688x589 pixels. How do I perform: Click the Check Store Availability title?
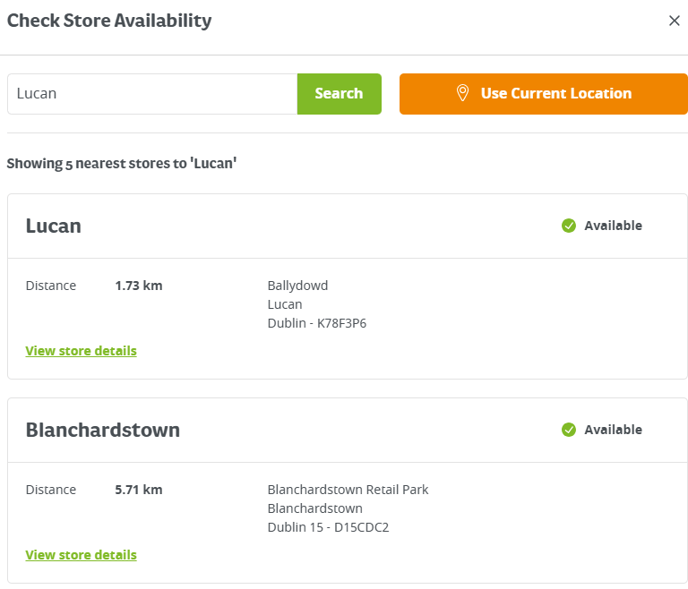(x=109, y=21)
